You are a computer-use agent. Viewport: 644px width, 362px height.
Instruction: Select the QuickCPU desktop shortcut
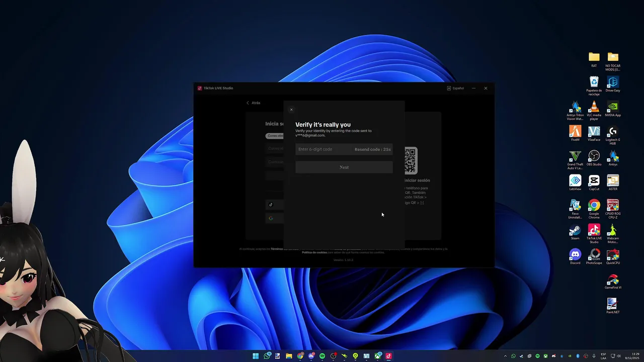tap(613, 257)
